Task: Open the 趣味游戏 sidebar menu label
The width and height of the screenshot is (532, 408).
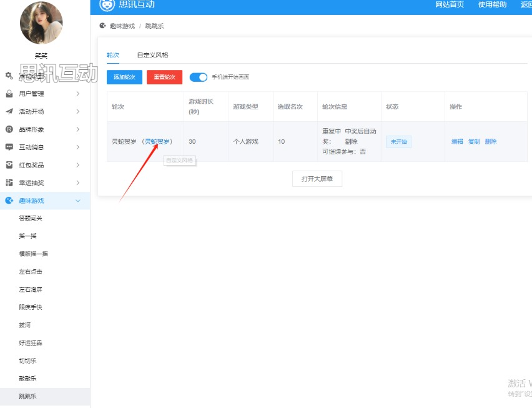Action: (x=32, y=201)
